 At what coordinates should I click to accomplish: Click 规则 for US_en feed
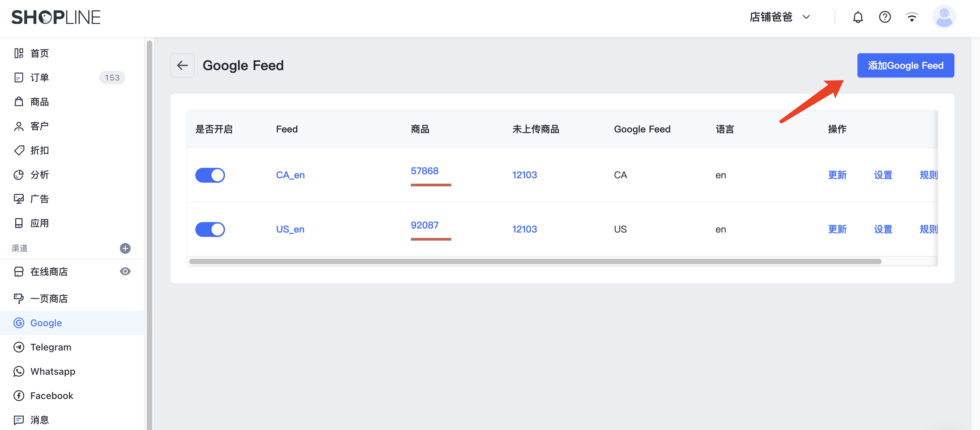point(928,229)
